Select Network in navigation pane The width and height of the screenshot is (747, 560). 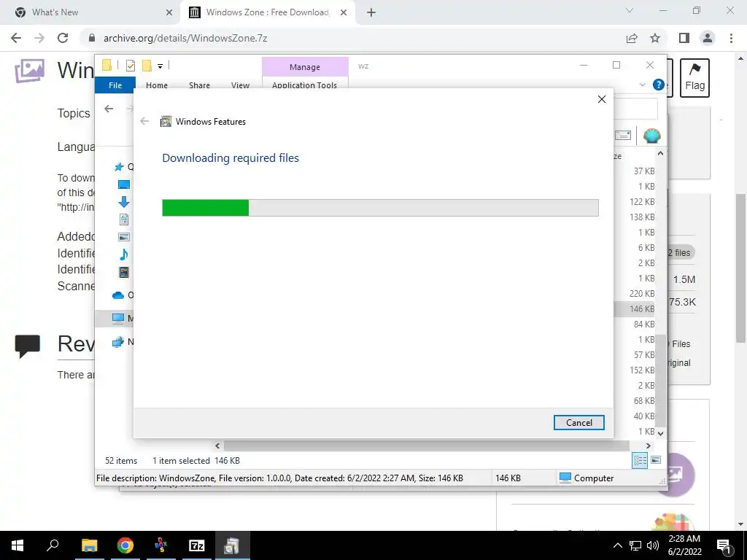pos(117,342)
